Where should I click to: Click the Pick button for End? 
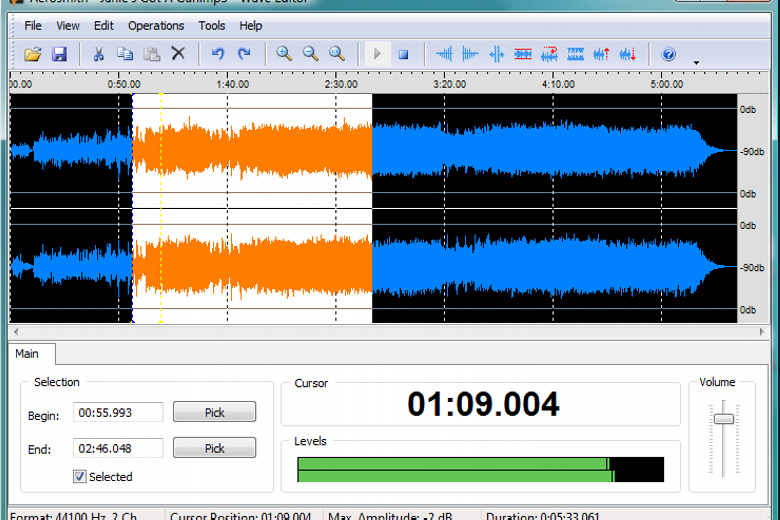coord(214,448)
